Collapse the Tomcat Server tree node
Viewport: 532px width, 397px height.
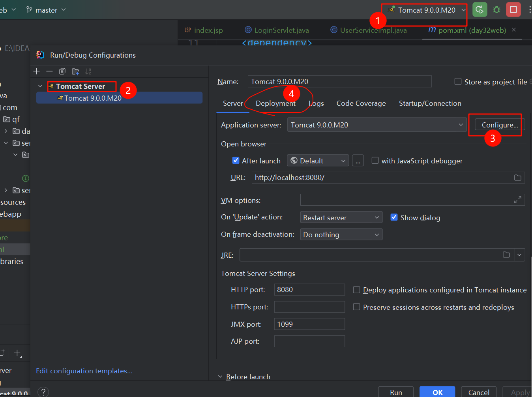click(x=40, y=86)
